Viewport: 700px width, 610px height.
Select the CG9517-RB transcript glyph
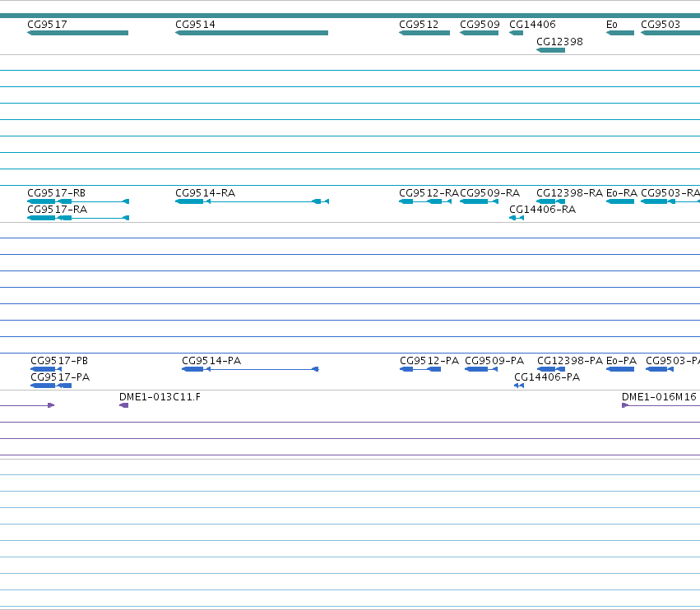(x=78, y=201)
